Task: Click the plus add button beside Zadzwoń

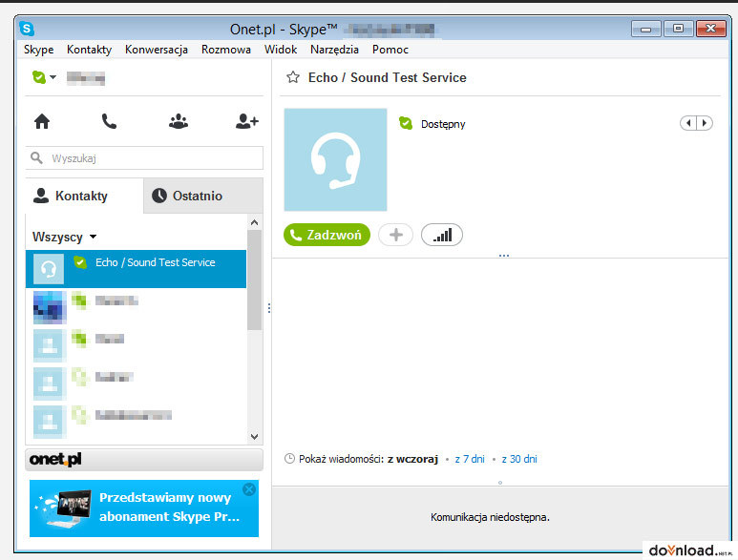Action: [x=396, y=235]
